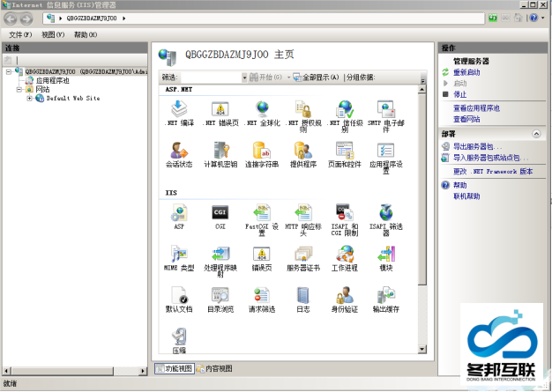Image resolution: width=552 pixels, height=392 pixels.
Task: Open the SMTP 电子邮件 feature
Action: (x=386, y=116)
